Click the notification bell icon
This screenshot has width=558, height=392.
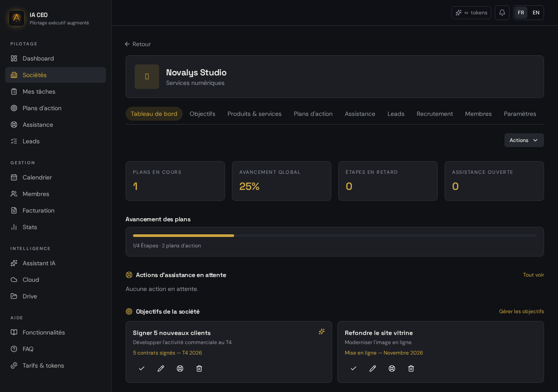point(502,13)
